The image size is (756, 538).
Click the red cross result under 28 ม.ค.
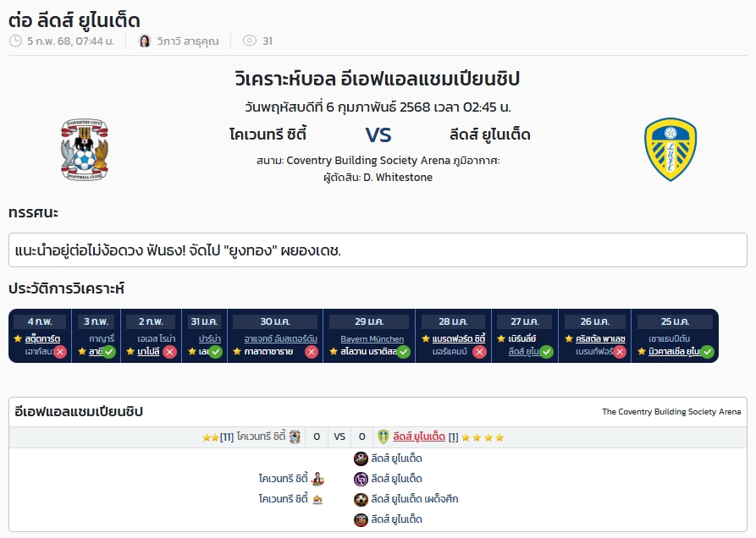(x=479, y=352)
